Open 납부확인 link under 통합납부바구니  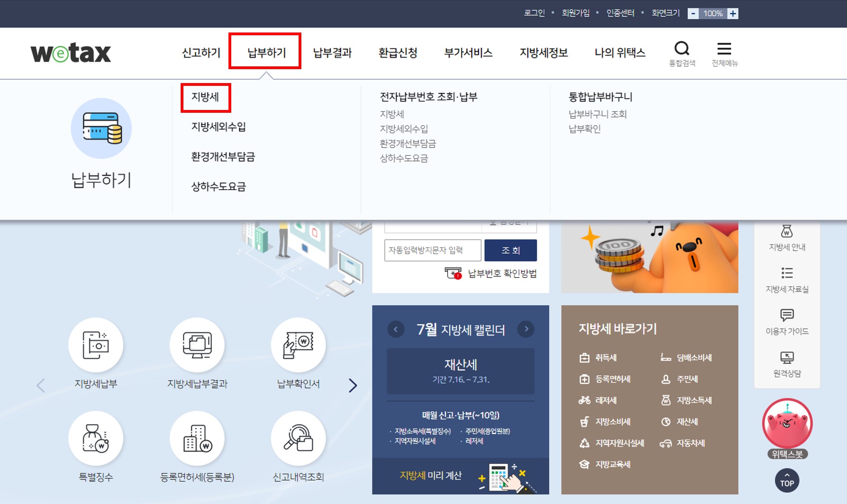(585, 129)
